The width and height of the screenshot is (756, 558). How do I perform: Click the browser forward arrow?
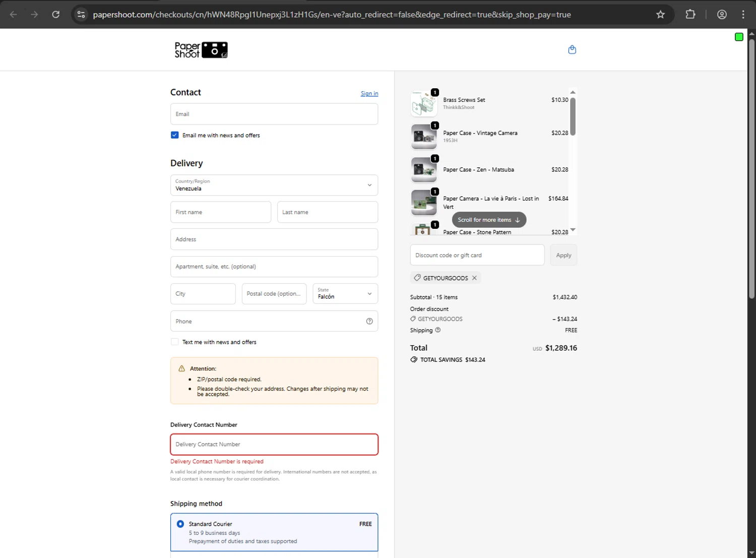point(34,15)
